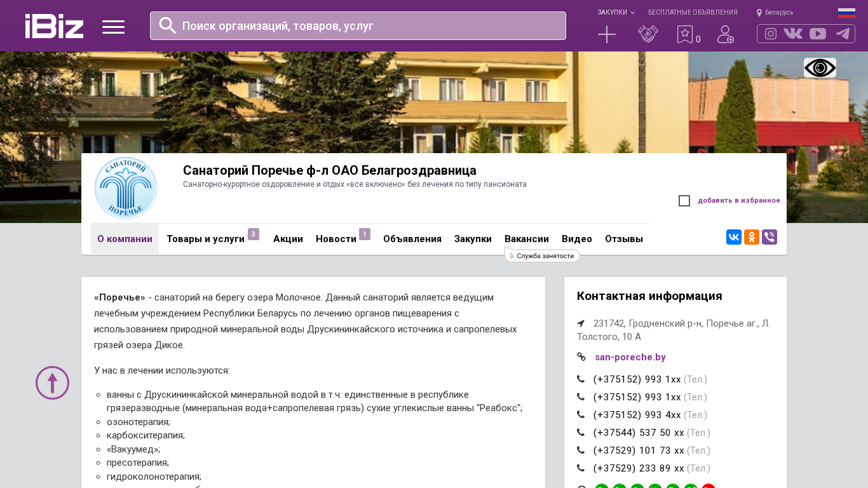Screen dimensions: 868x488
Task: Switch language using the Russian flag
Action: [846, 13]
